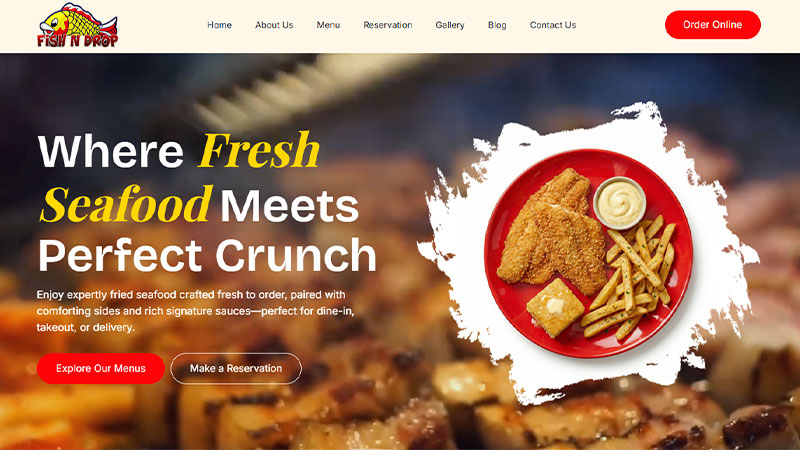Click the white "Where" headline word
Image resolution: width=800 pixels, height=450 pixels.
111,152
